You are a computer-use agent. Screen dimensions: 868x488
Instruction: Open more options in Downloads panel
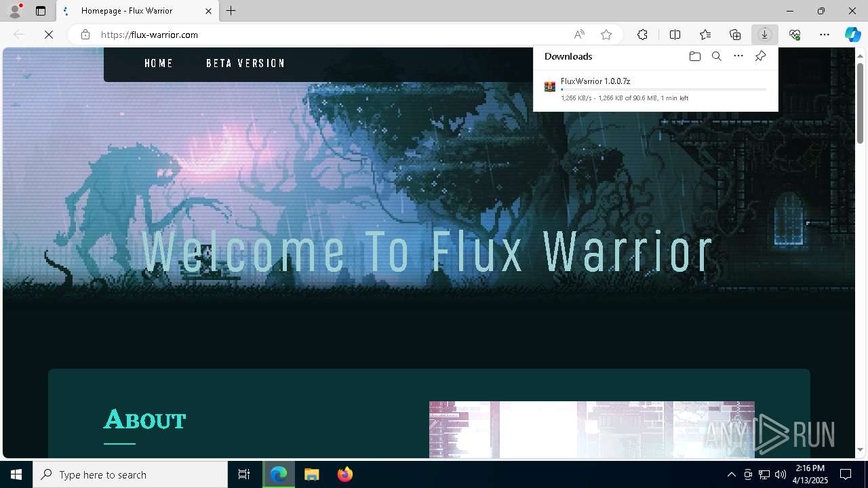click(x=738, y=56)
